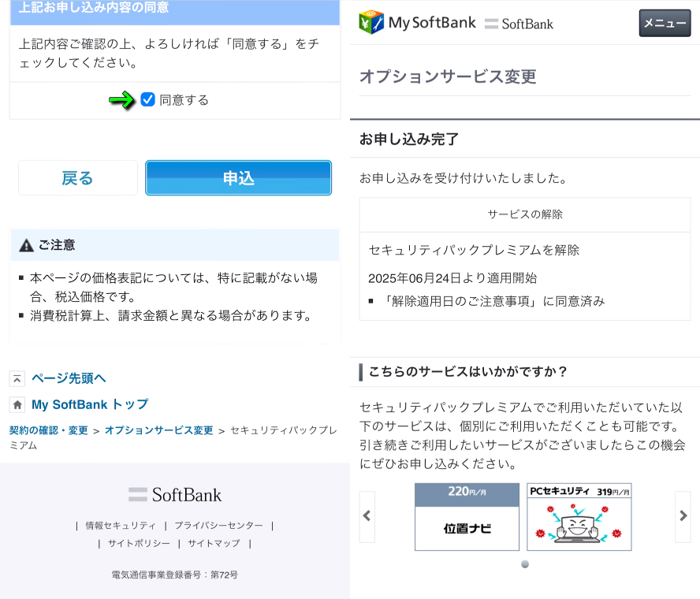Click the 消費税計算上 notice bullet
Image resolution: width=700 pixels, height=599 pixels.
click(170, 315)
